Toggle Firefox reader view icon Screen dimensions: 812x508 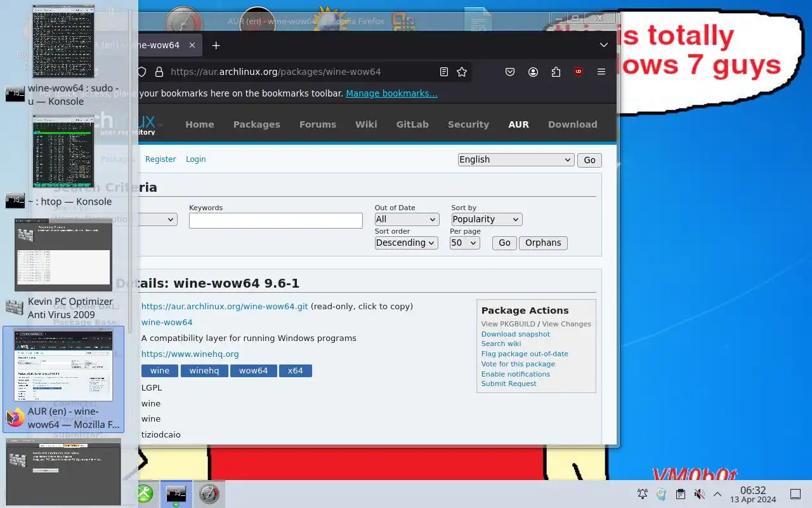444,72
